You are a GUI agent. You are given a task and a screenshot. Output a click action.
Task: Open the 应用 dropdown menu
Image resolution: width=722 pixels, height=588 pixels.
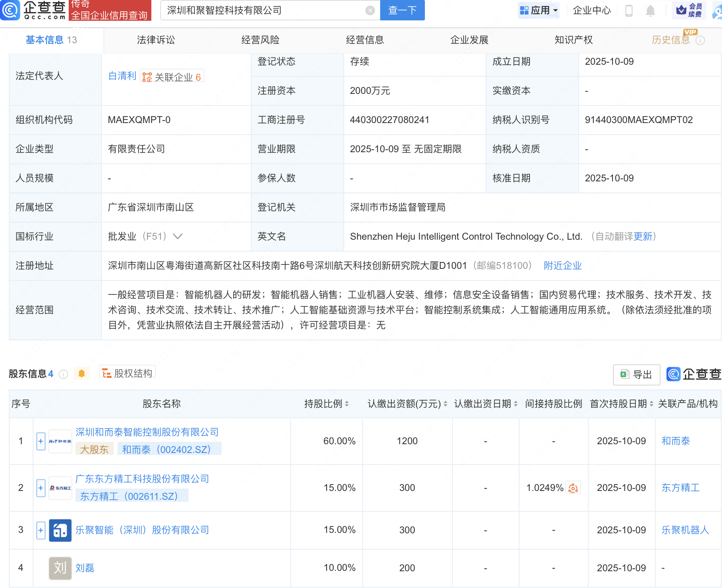[539, 10]
